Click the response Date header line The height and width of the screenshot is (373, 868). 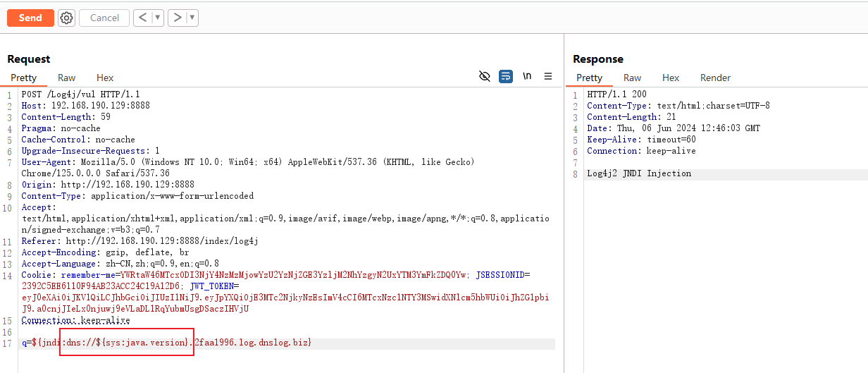(674, 128)
